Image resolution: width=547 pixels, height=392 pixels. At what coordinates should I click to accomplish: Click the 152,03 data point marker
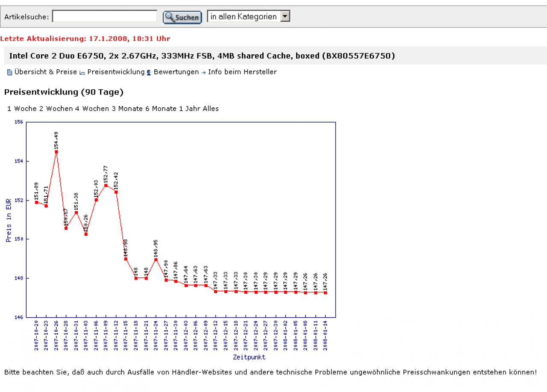[96, 200]
